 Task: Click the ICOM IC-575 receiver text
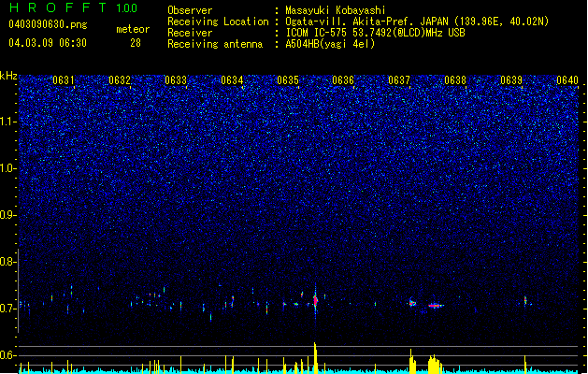[x=375, y=33]
